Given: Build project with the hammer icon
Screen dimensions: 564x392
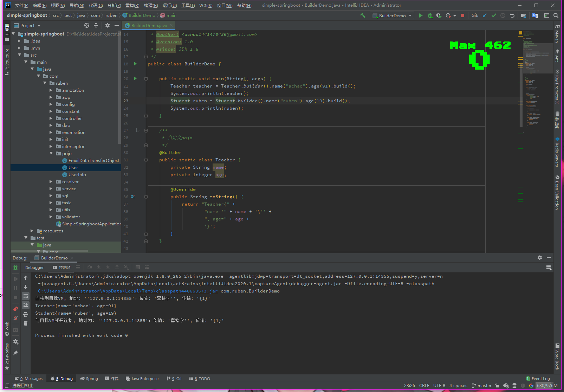Looking at the screenshot, I should [x=363, y=15].
